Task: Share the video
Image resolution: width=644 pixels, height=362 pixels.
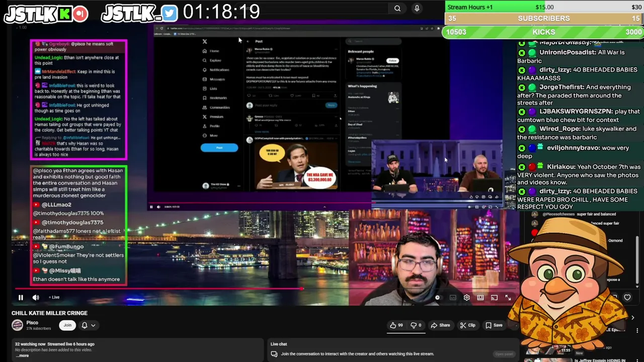Action: point(440,325)
